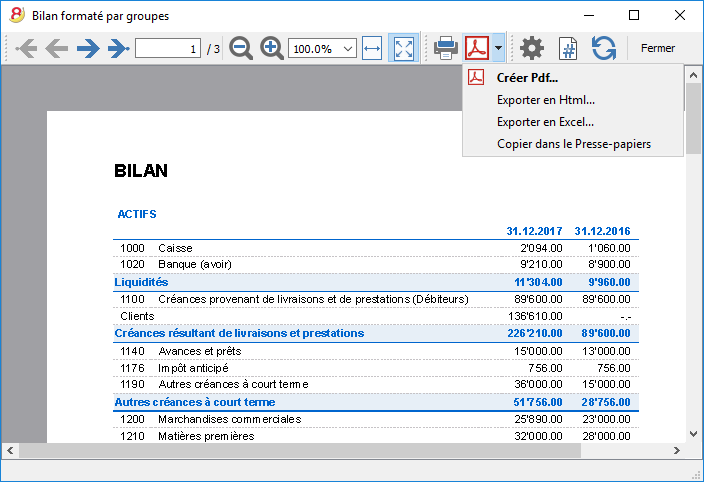Click the 226'210.00 total amount
This screenshot has width=704, height=482.
pyautogui.click(x=535, y=333)
